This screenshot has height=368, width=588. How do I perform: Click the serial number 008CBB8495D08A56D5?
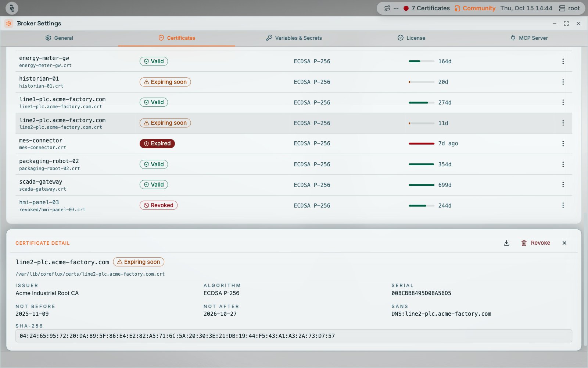[421, 293]
